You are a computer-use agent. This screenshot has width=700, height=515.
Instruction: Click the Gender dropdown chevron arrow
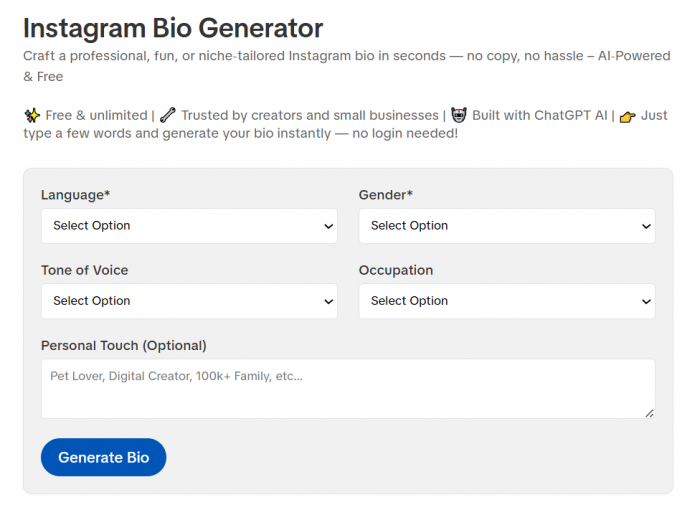[646, 226]
